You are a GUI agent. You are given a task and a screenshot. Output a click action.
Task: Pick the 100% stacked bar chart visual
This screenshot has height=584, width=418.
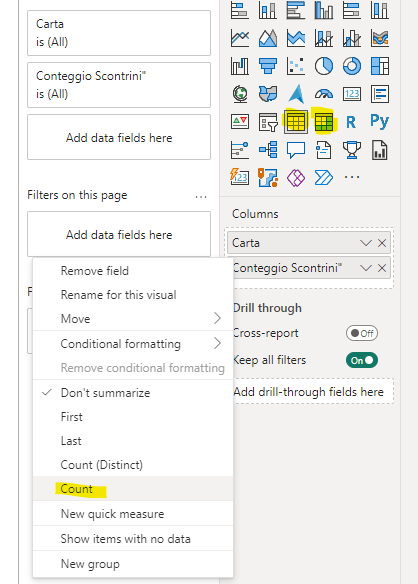point(352,10)
